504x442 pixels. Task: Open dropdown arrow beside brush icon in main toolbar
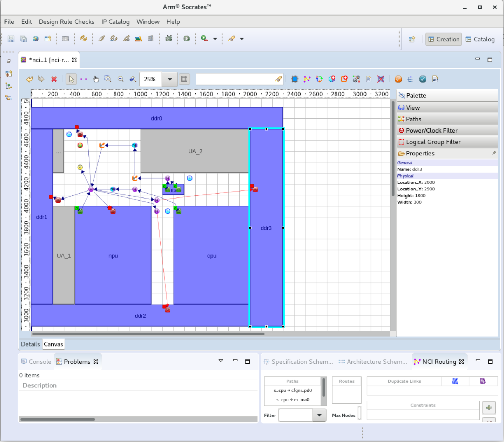coord(242,39)
